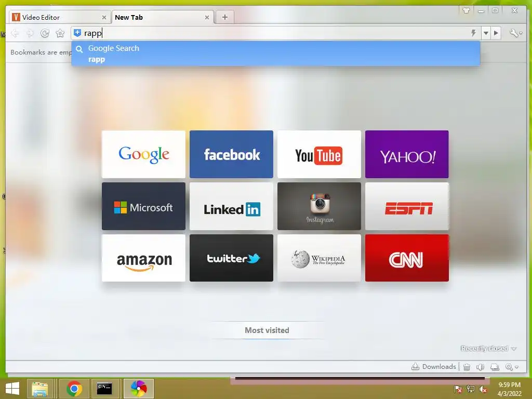Switch to the Video Editor tab
Viewport: 532px width, 399px height.
tap(59, 17)
